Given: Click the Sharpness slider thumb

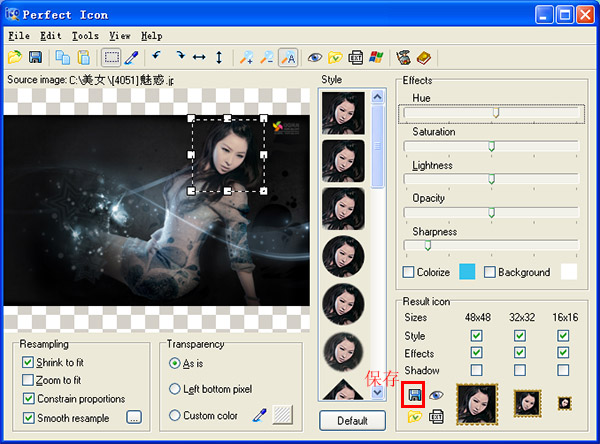Looking at the screenshot, I should click(x=428, y=245).
